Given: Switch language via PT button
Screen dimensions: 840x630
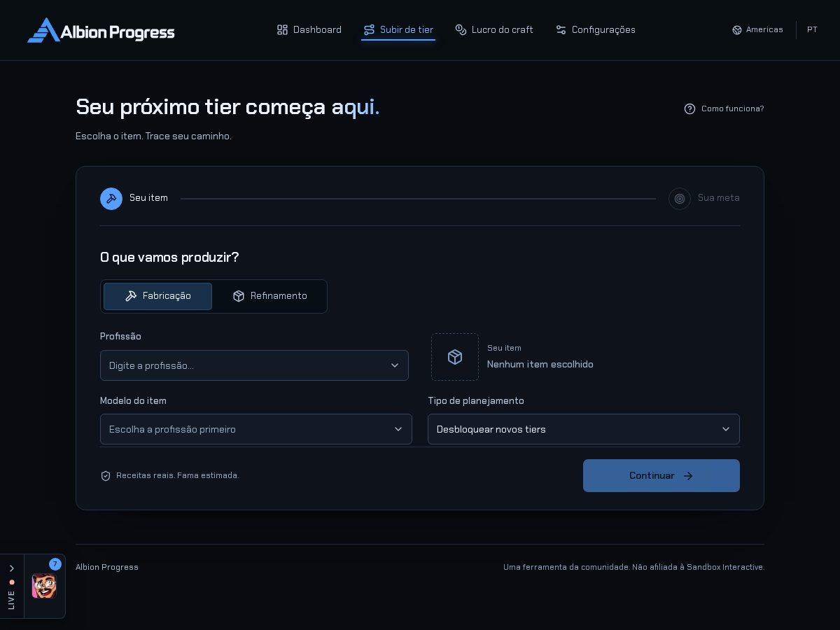Looking at the screenshot, I should click(812, 29).
